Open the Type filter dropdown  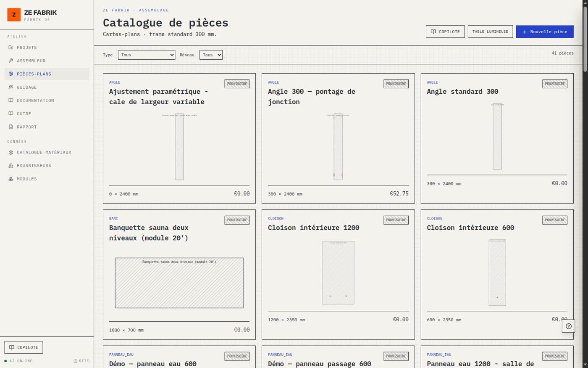click(147, 55)
